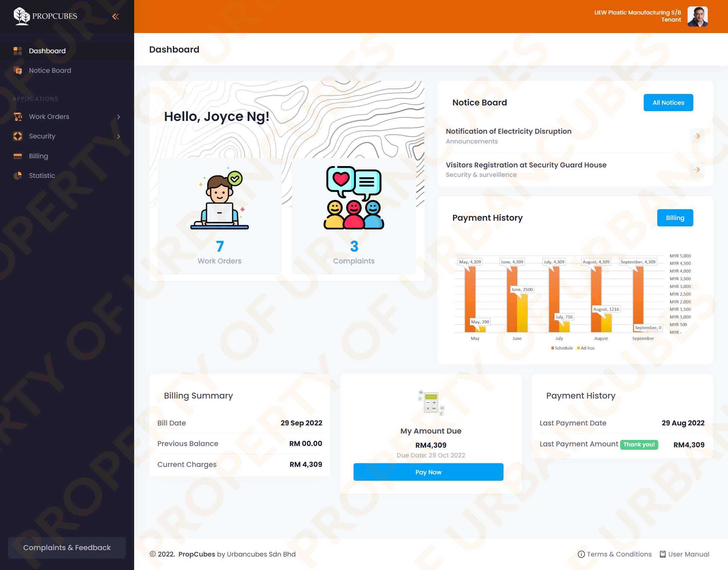The height and width of the screenshot is (570, 728).
Task: Go to the Dashboard menu item
Action: pyautogui.click(x=47, y=51)
